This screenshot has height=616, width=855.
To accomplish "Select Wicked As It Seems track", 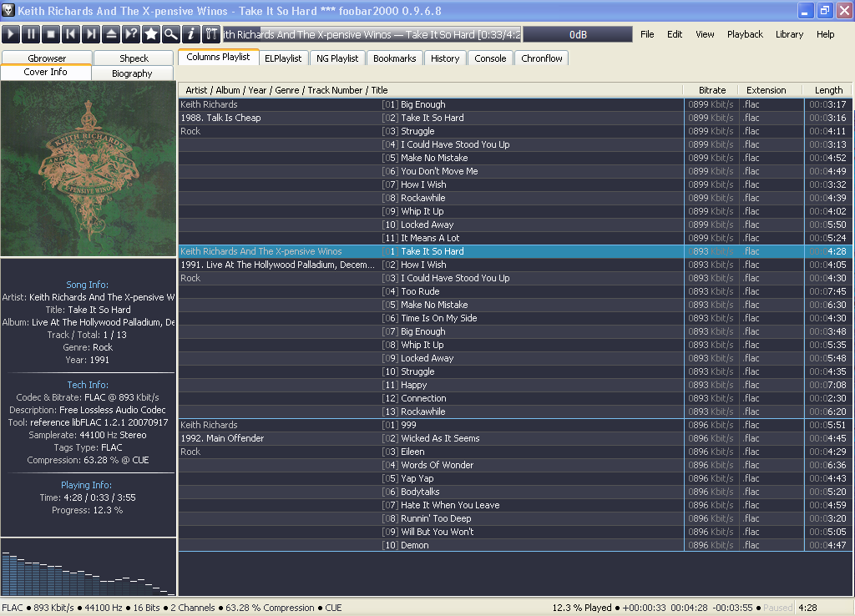I will [x=516, y=438].
